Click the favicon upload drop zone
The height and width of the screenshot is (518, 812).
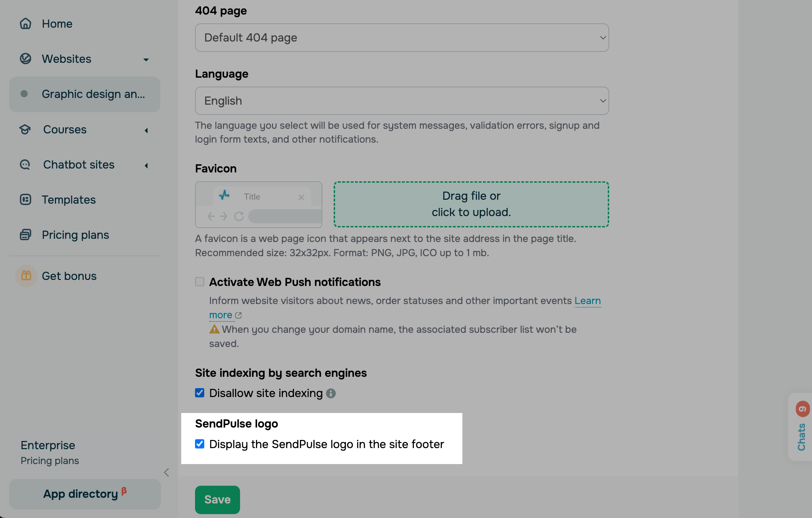[x=471, y=204]
